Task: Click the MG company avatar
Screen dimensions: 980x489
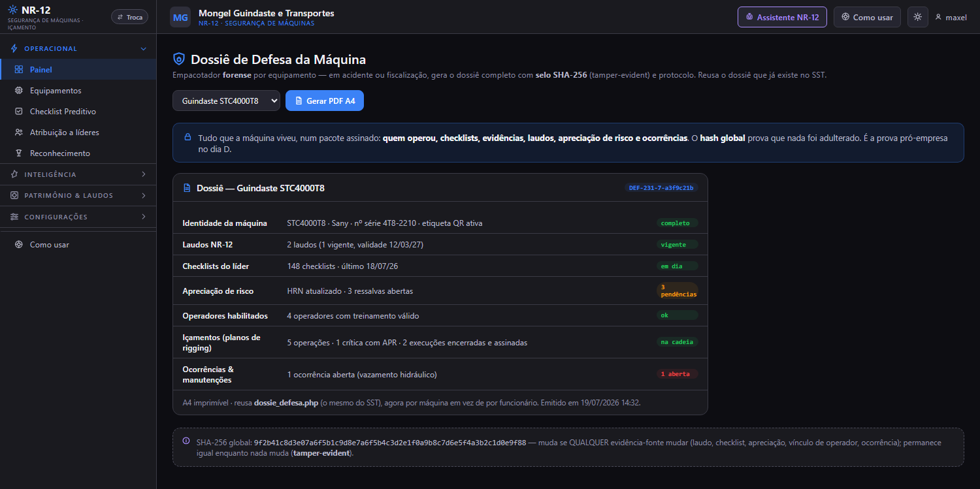Action: tap(180, 17)
